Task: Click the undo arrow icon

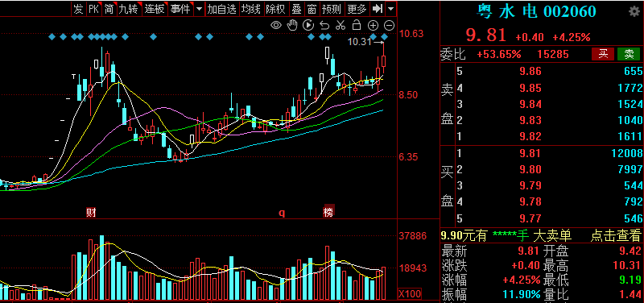Action: 324,26
